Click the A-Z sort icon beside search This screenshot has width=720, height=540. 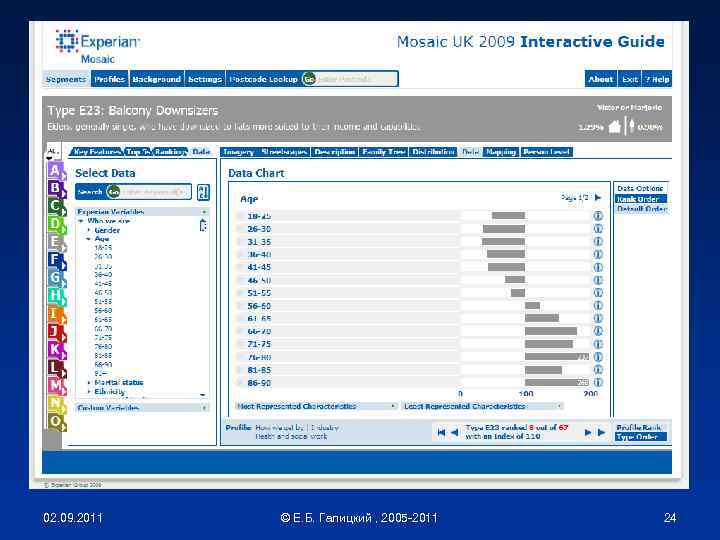coord(203,192)
